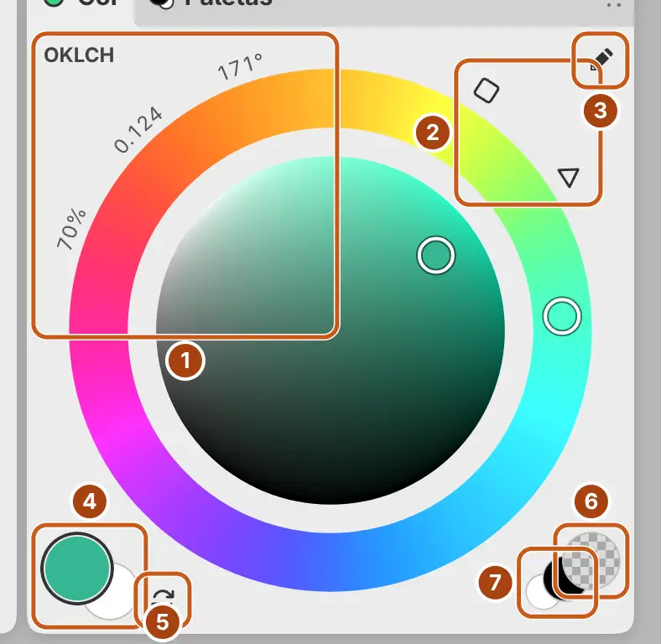
Task: Activate the color picker eyedropper tool
Action: point(602,60)
